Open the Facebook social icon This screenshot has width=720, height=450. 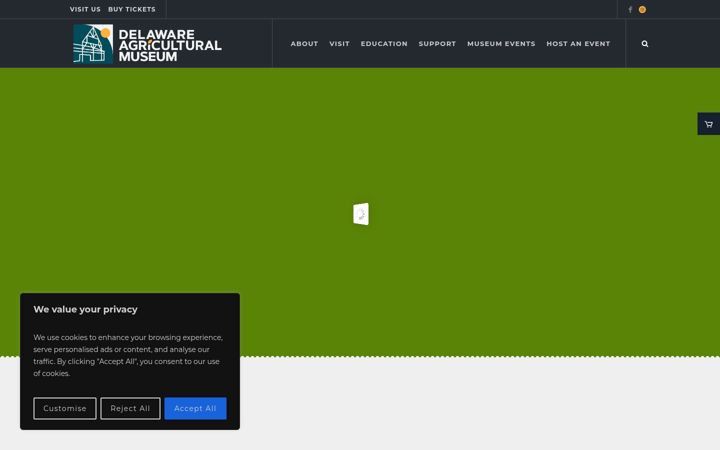630,10
